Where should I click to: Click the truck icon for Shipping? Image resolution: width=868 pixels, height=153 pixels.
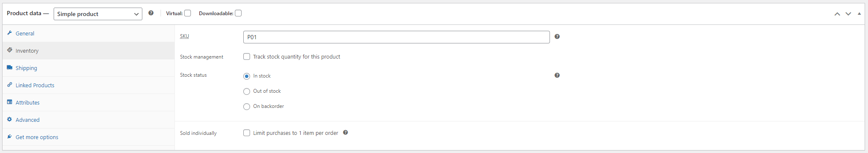(10, 67)
